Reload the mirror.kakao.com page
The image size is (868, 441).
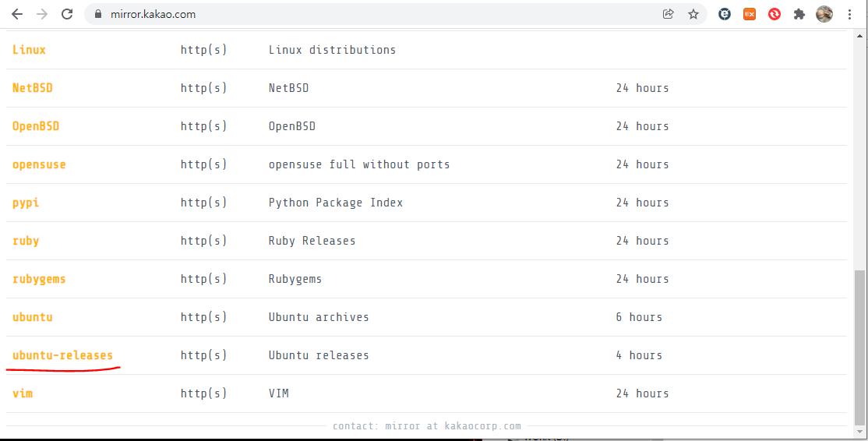tap(67, 14)
